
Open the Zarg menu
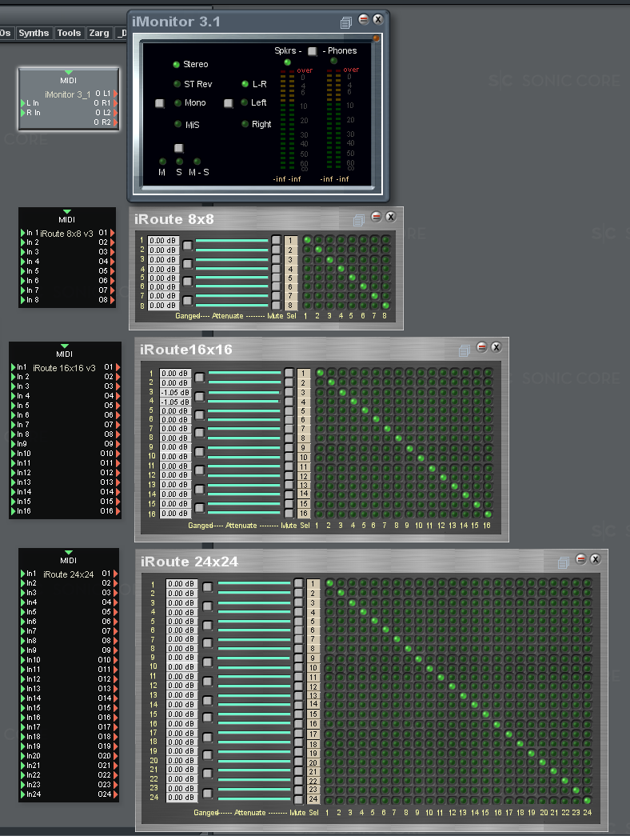pos(99,34)
